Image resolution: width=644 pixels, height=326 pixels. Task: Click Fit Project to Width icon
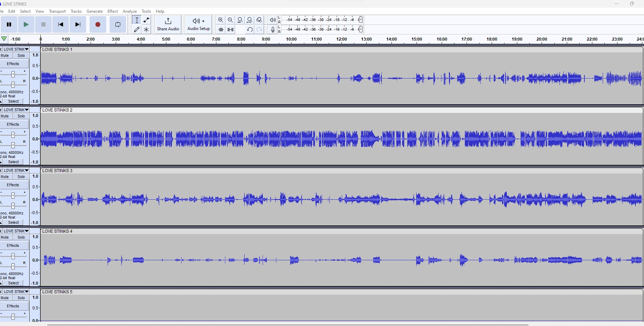(250, 20)
